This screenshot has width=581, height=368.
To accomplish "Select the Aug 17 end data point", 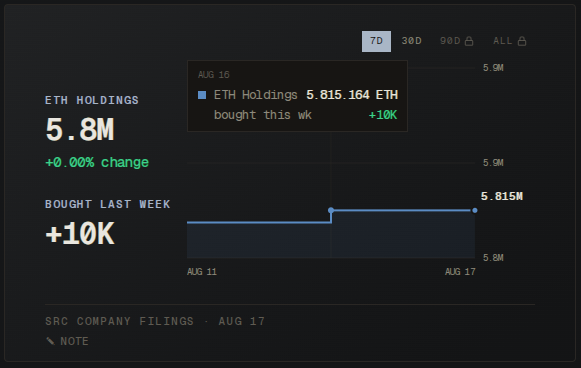I will click(475, 210).
